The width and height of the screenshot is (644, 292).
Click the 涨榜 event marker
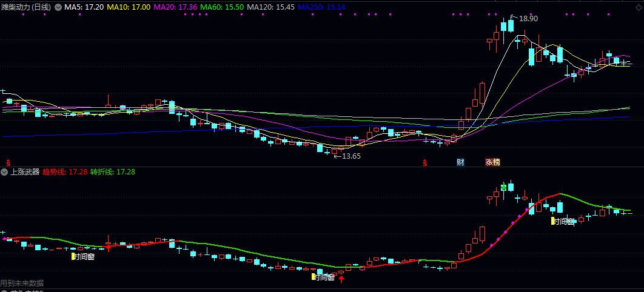493,162
